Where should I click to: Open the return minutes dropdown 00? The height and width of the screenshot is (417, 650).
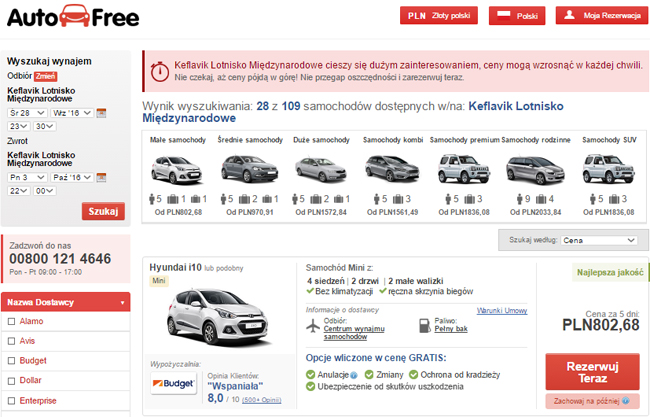[x=44, y=191]
